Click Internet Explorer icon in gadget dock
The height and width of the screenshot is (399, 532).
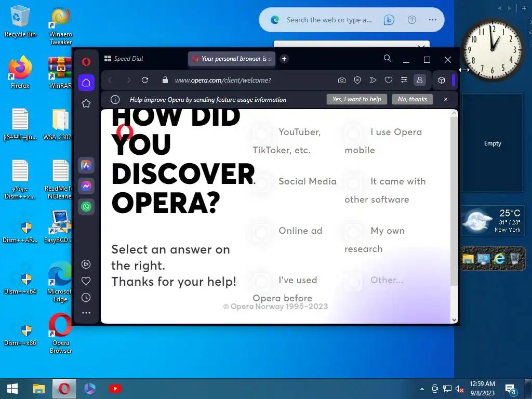[x=499, y=259]
